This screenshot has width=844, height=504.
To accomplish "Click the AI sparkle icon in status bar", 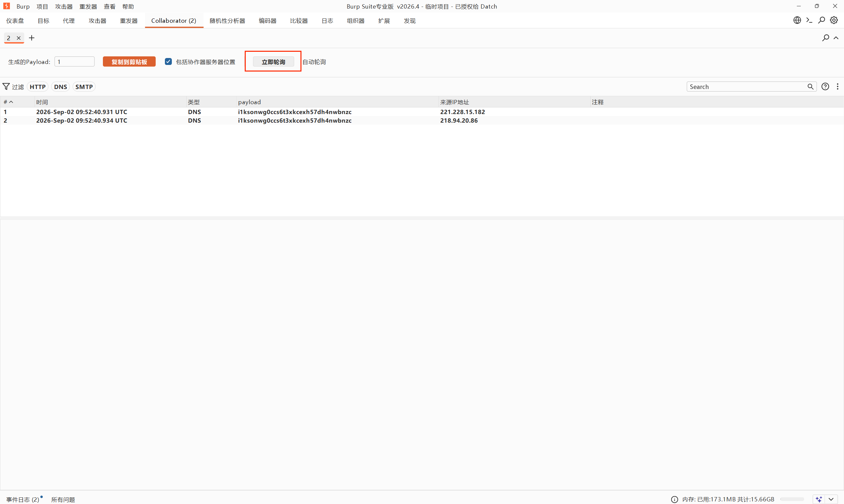I will pos(819,499).
